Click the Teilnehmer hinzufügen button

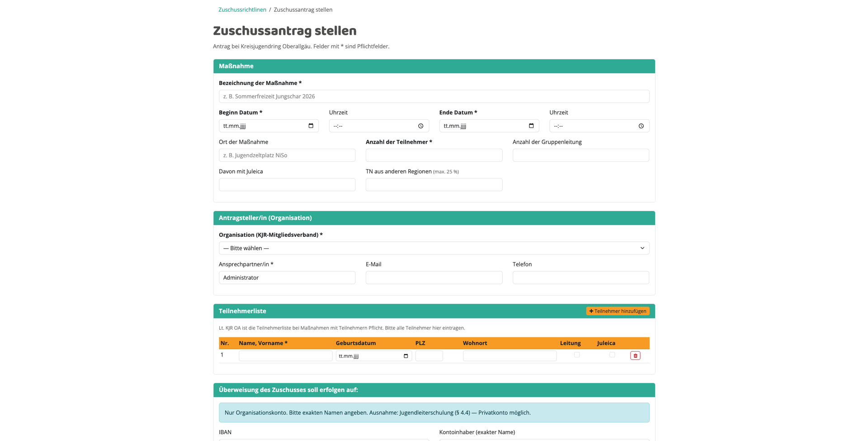tap(618, 311)
